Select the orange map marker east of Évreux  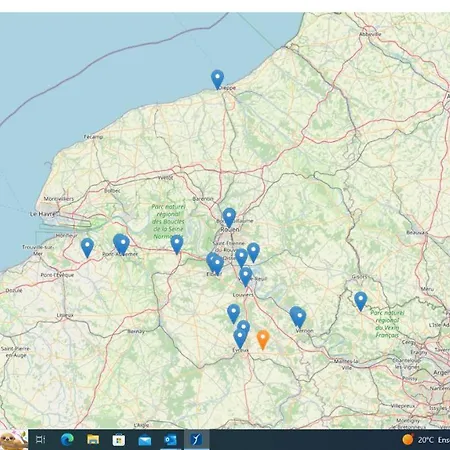[263, 339]
